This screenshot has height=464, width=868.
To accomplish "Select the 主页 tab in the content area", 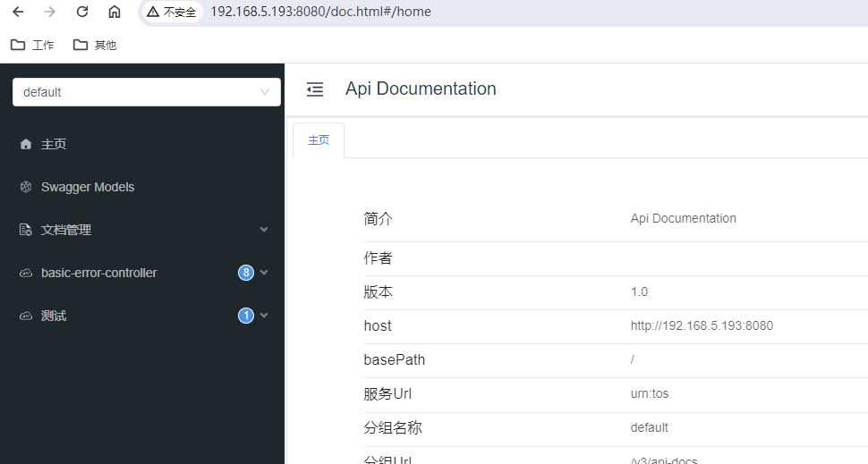I will pos(319,140).
